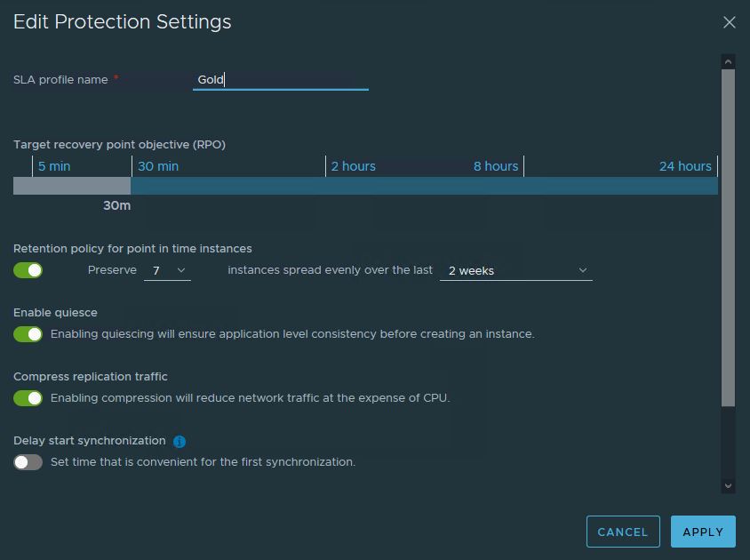Viewport: 750px width, 560px height.
Task: Pick the 24 hours RPO marker
Action: coord(685,166)
